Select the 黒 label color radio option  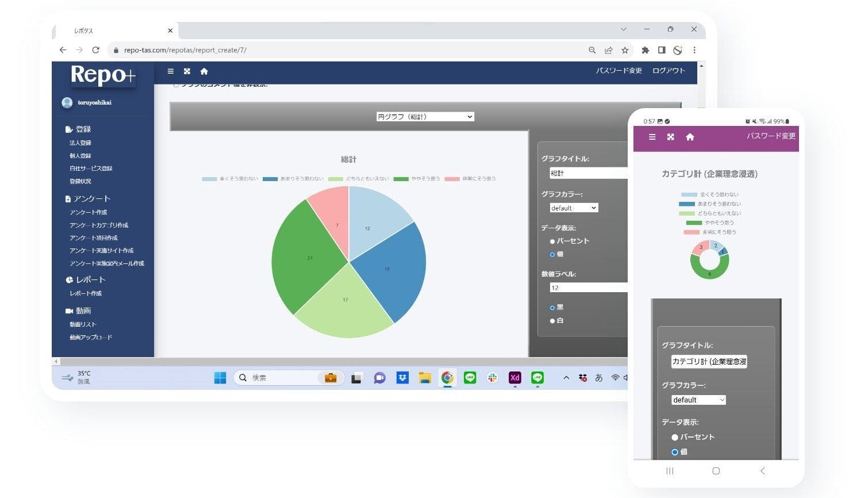pos(552,308)
